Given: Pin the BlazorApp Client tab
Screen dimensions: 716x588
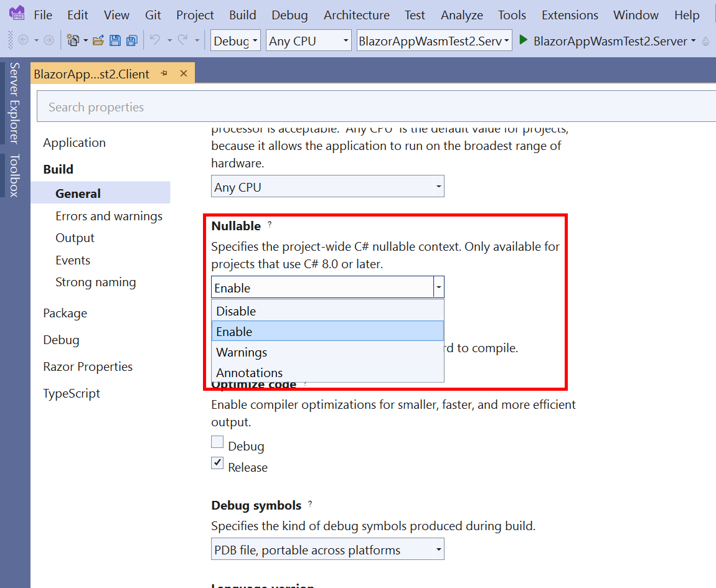Looking at the screenshot, I should pyautogui.click(x=164, y=73).
